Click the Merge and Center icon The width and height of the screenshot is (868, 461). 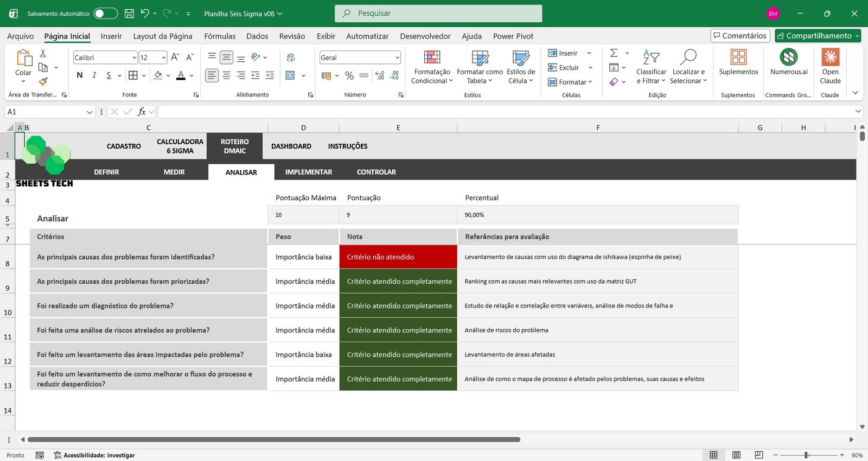[x=290, y=75]
